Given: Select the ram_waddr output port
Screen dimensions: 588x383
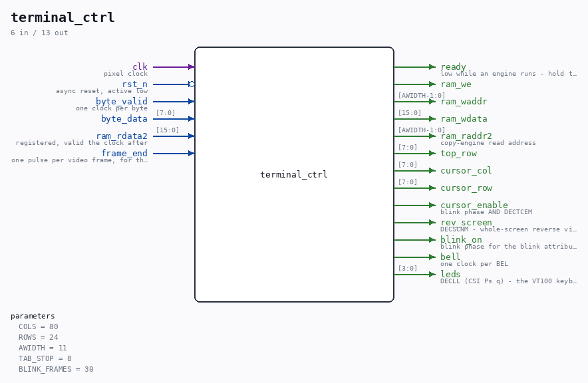Looking at the screenshot, I should [x=464, y=101].
